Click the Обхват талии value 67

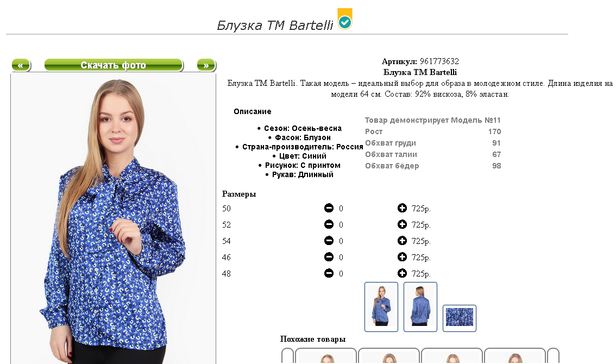[496, 154]
